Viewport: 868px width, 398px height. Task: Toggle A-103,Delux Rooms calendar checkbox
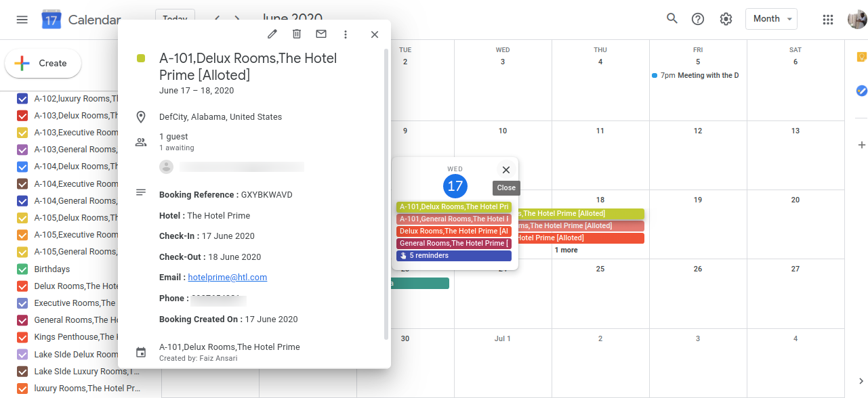22,116
